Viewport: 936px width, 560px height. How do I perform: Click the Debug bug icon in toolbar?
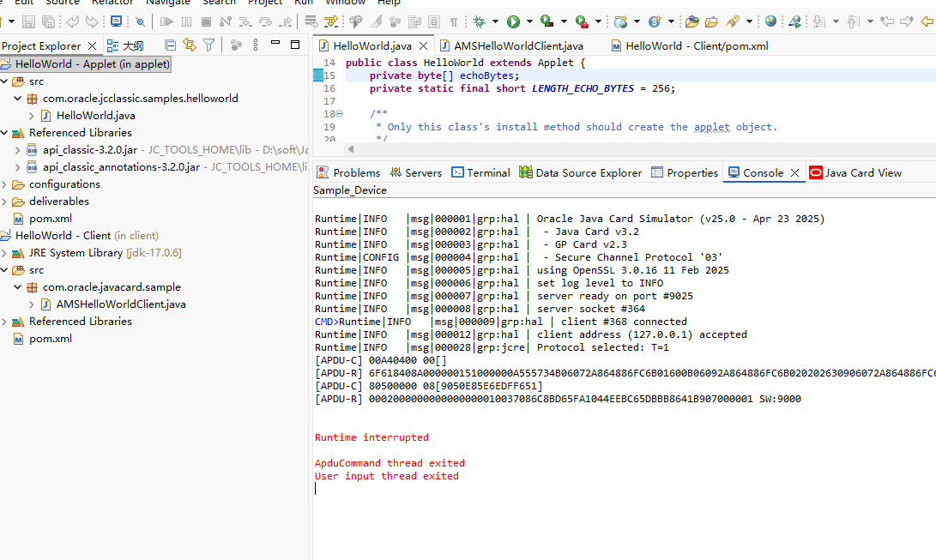click(480, 21)
